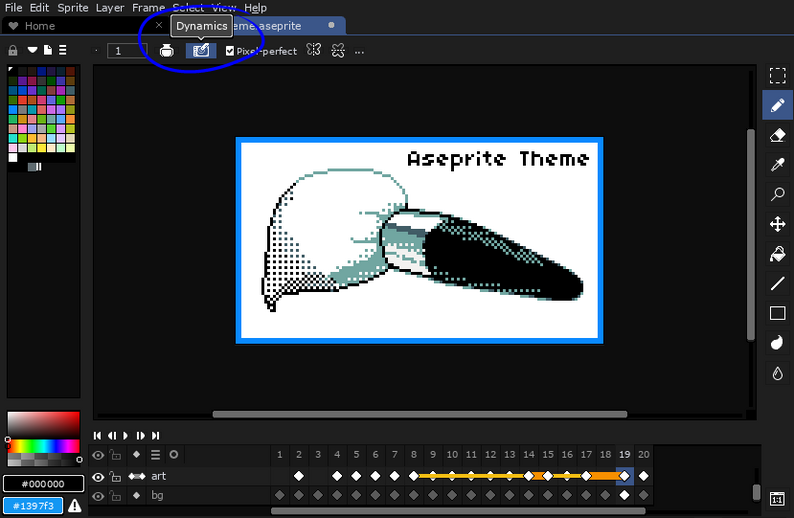Toggle the Pixel-perfect checkbox
The width and height of the screenshot is (794, 518).
230,51
